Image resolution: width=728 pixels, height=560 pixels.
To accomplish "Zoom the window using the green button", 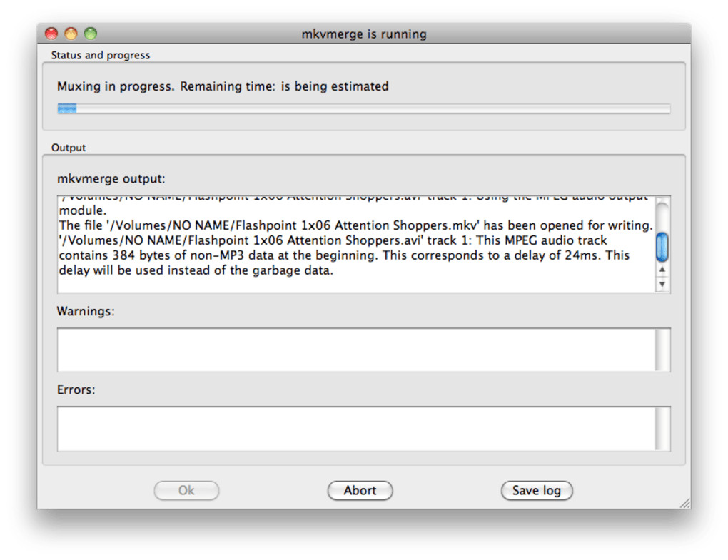I will click(x=90, y=34).
